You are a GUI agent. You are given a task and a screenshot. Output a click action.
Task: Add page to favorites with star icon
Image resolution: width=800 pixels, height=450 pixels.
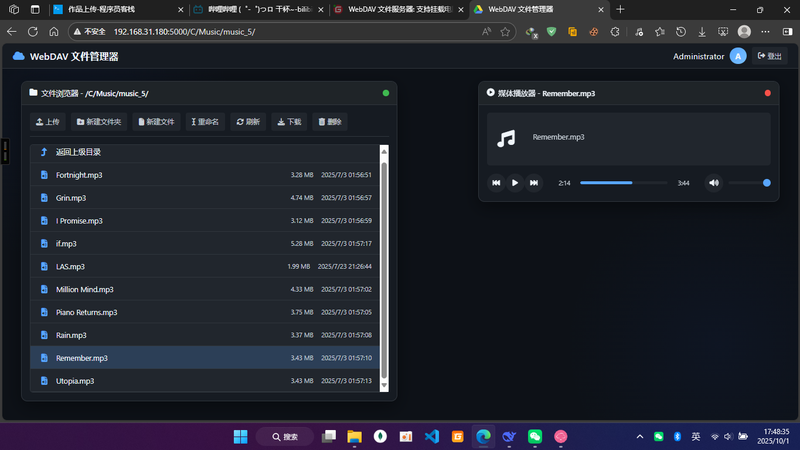[505, 32]
